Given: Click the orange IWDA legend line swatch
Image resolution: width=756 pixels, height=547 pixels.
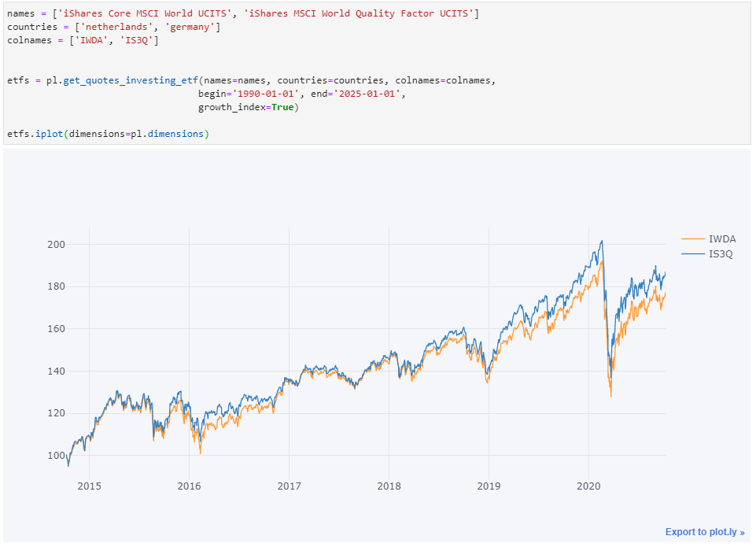Looking at the screenshot, I should point(692,238).
